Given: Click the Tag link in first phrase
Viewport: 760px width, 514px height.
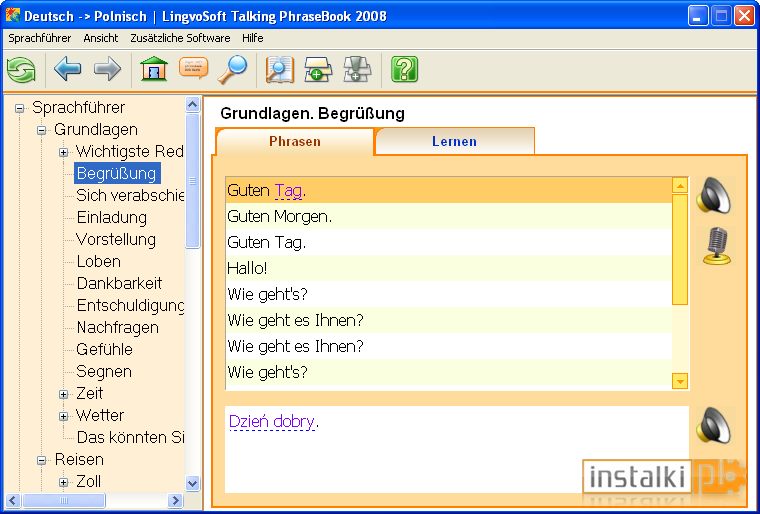Looking at the screenshot, I should [x=288, y=191].
